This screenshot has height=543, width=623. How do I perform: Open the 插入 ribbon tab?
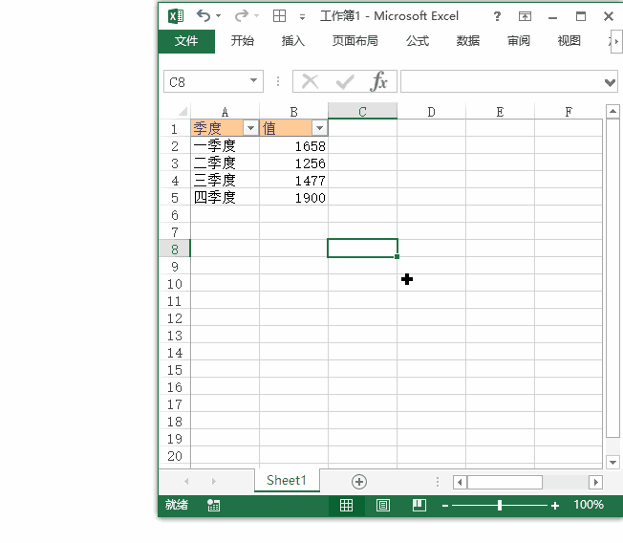pyautogui.click(x=293, y=41)
